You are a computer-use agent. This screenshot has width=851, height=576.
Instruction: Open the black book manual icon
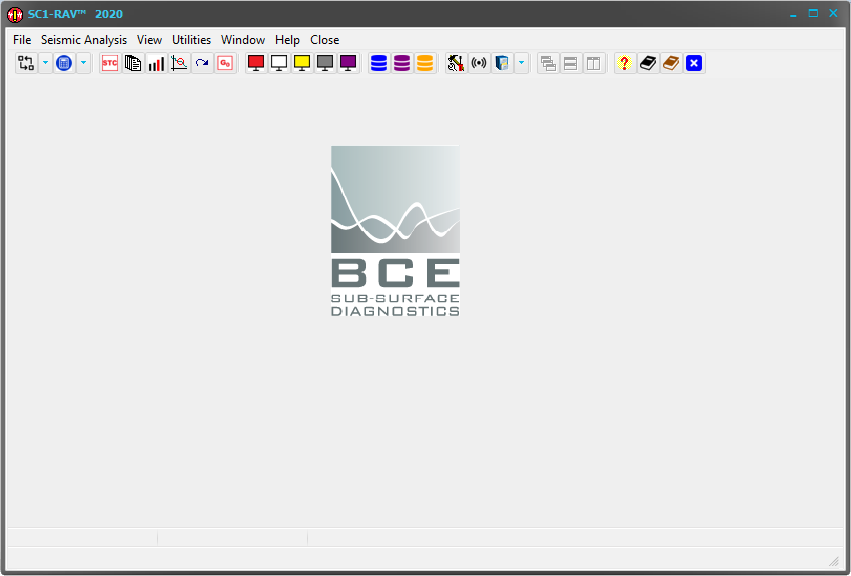coord(648,64)
